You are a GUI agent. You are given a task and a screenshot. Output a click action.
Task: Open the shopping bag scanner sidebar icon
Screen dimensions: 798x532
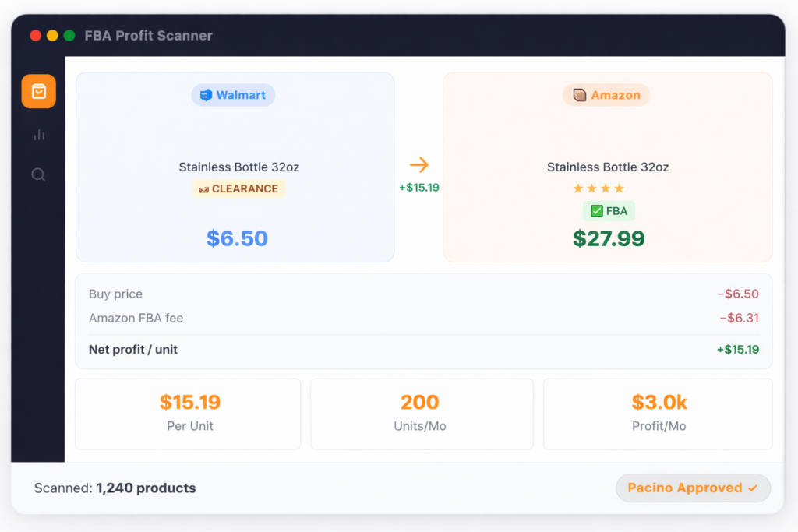point(38,91)
